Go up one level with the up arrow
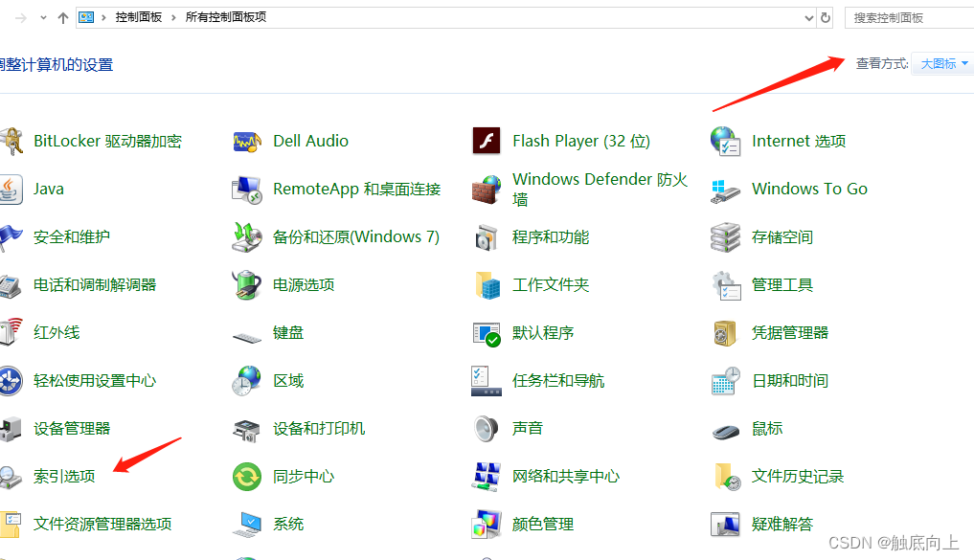 click(x=63, y=18)
